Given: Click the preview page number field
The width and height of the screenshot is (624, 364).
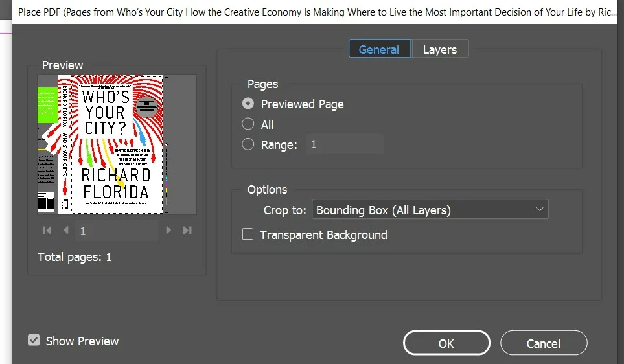Looking at the screenshot, I should pos(117,231).
